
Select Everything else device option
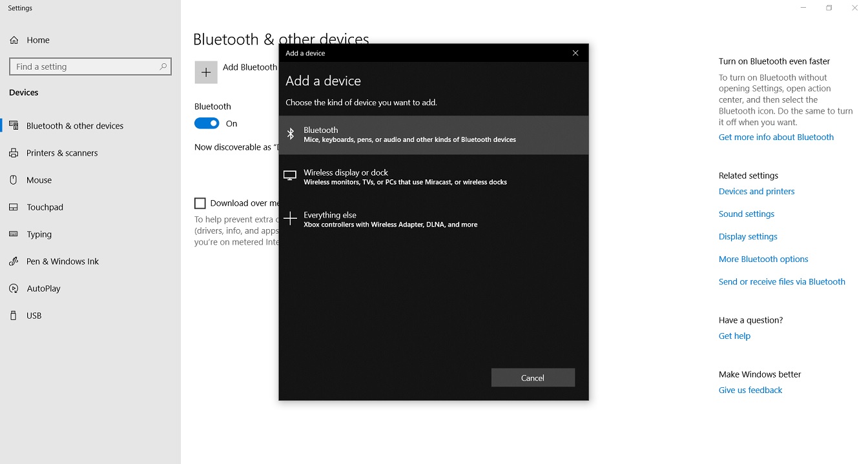coord(433,219)
